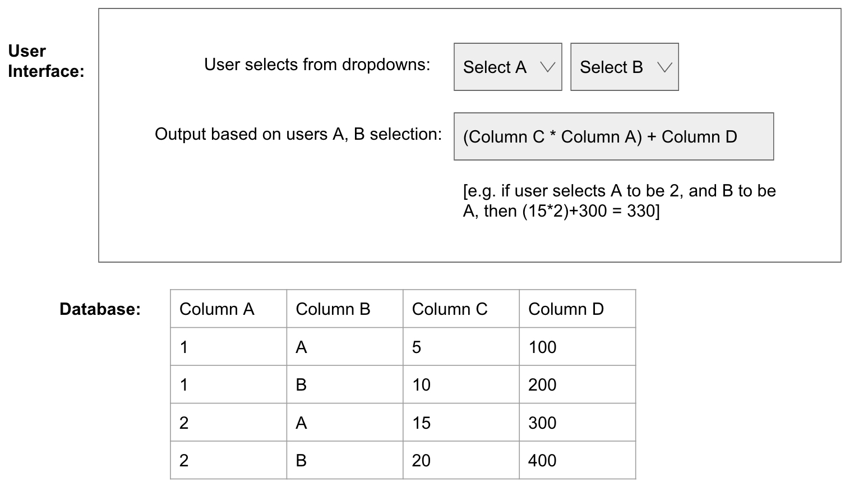Click the chevron arrow in Select A
Image resolution: width=868 pixels, height=486 pixels.
(x=547, y=67)
